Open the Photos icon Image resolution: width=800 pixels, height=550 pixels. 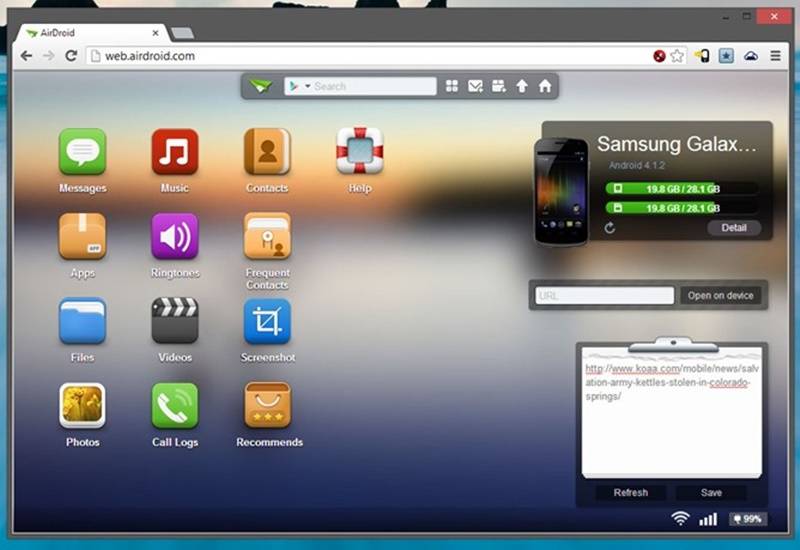point(82,406)
